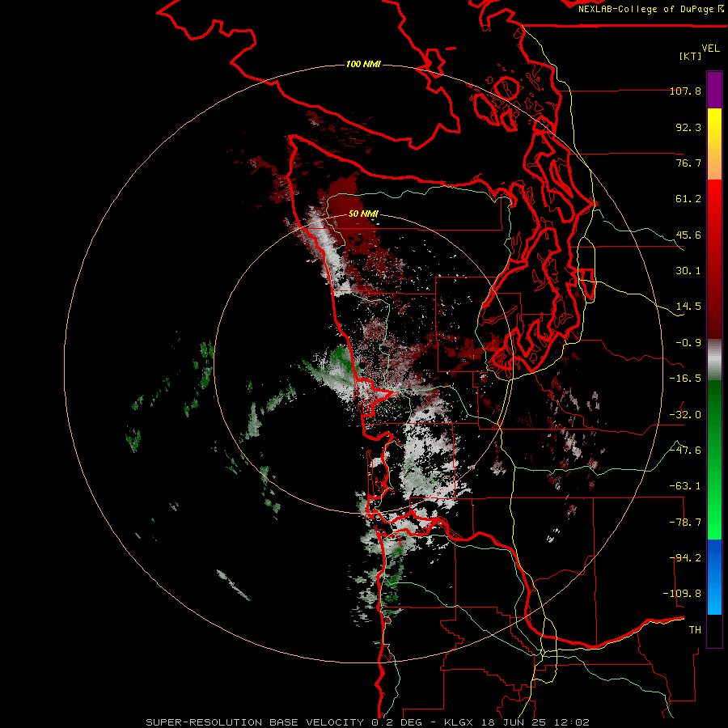Pick the green segment of the velocity color bar
Viewport: 728px width, 728px height.
[714, 459]
